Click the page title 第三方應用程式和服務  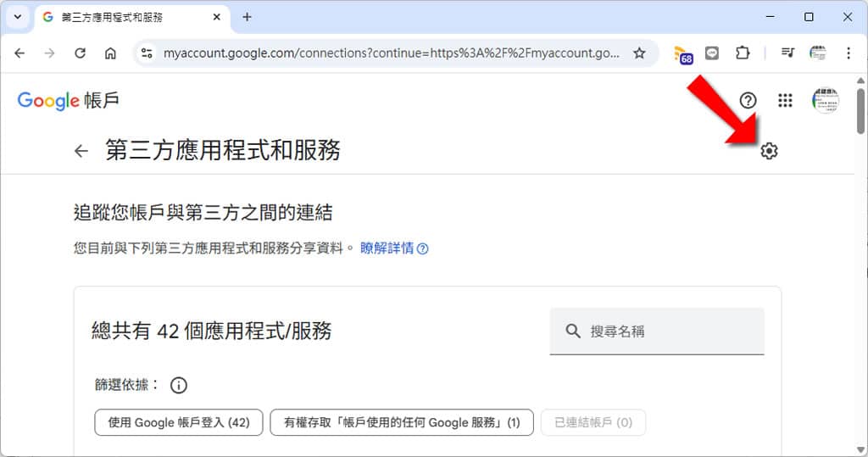tap(223, 150)
